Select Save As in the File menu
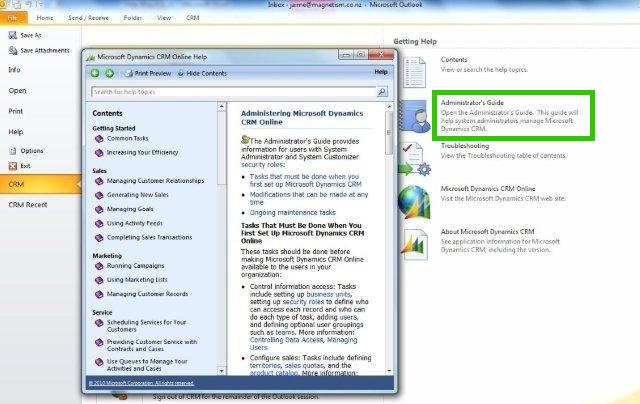The width and height of the screenshot is (640, 404). click(30, 35)
